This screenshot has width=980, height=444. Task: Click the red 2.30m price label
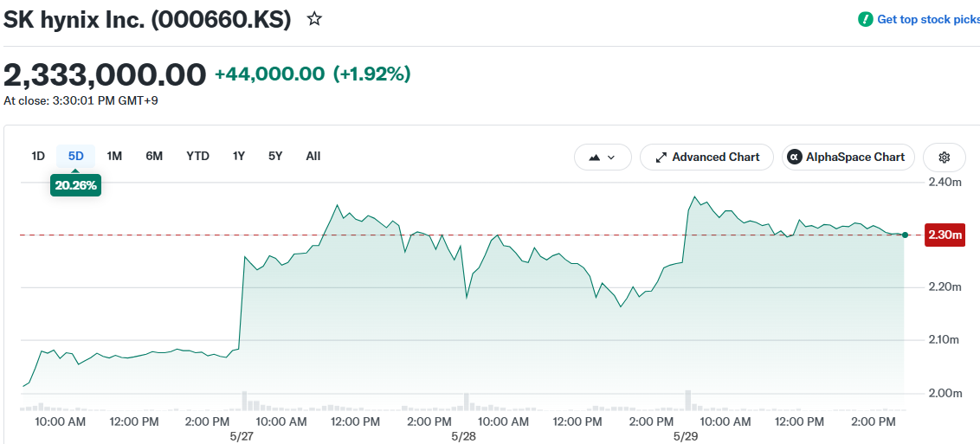(945, 235)
